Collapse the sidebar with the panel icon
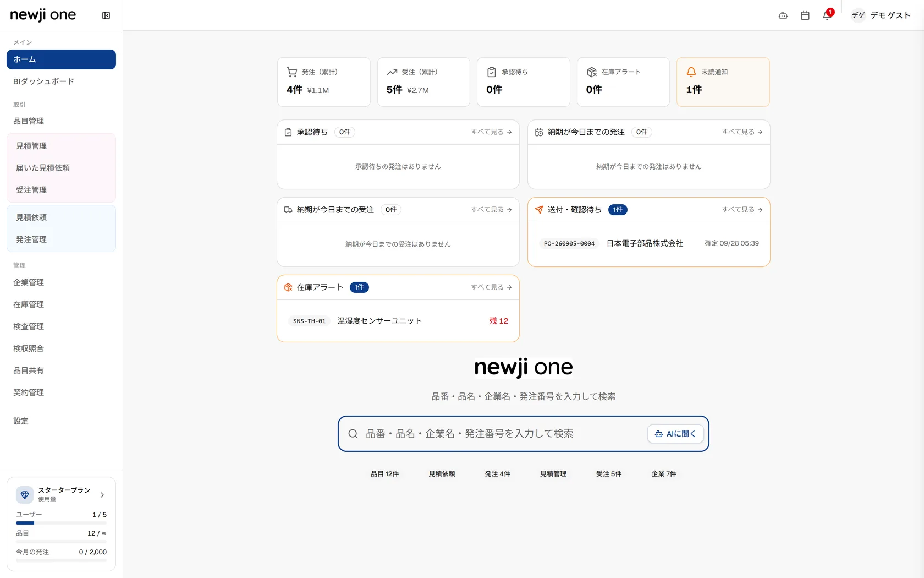This screenshot has width=924, height=578. coord(106,15)
